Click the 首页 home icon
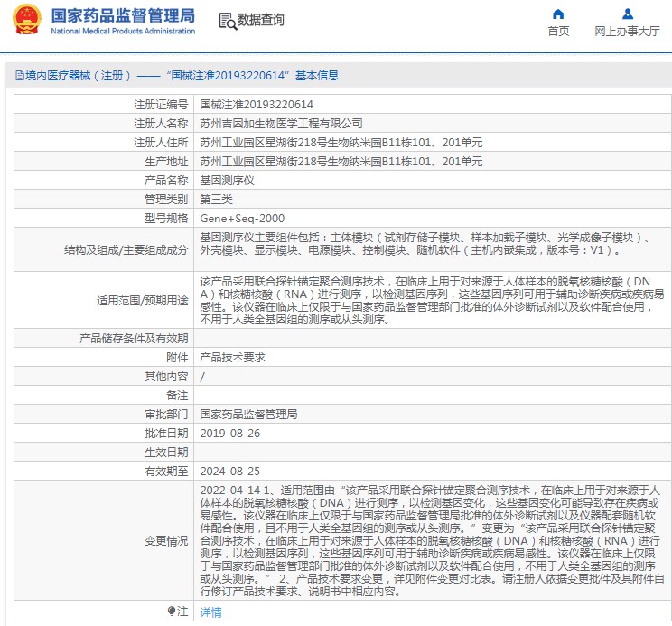The width and height of the screenshot is (672, 626). click(558, 14)
